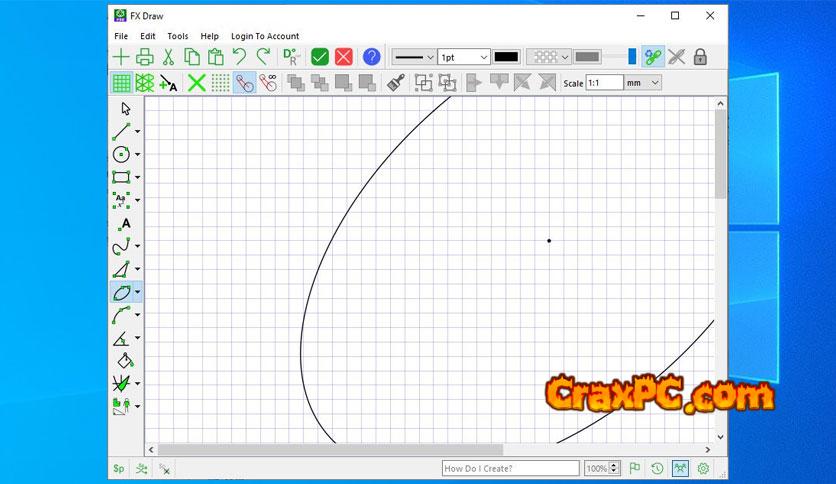Select the text 'A' tool
The image size is (836, 484).
coord(125,224)
